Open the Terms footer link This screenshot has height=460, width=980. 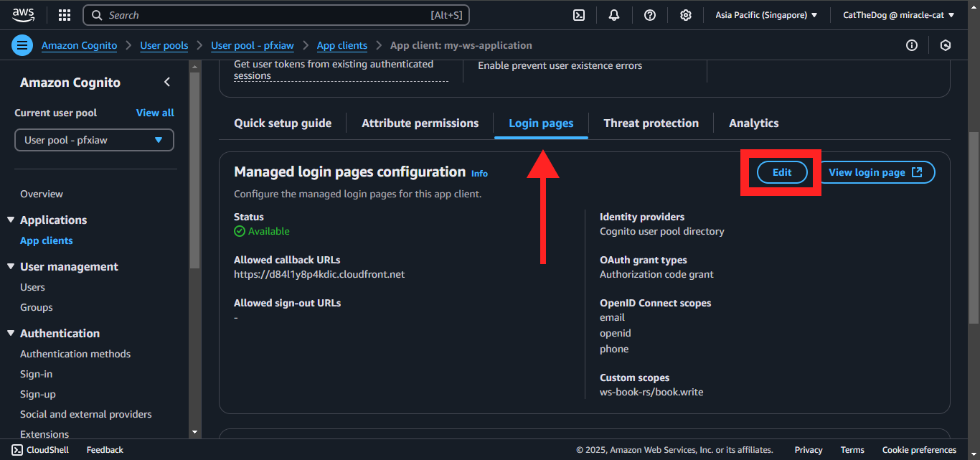coord(852,450)
